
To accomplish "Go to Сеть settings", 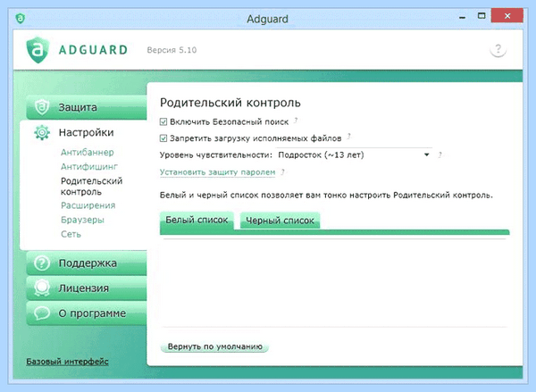I will (71, 234).
